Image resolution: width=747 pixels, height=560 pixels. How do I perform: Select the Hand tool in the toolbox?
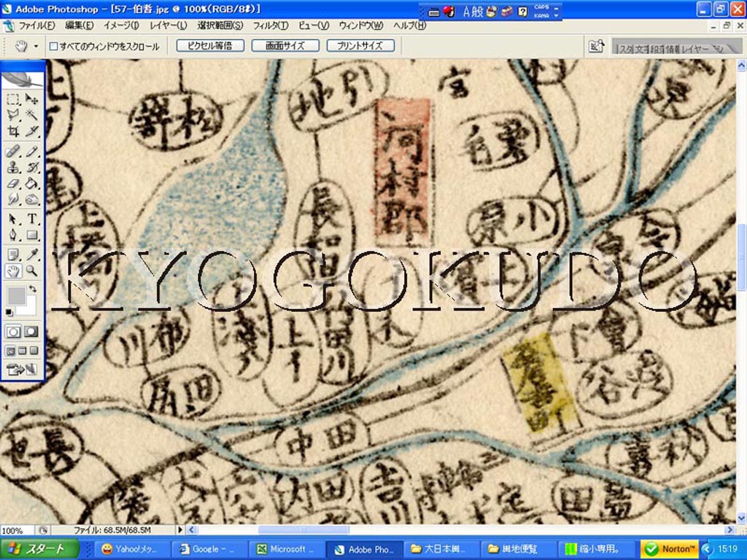click(13, 271)
